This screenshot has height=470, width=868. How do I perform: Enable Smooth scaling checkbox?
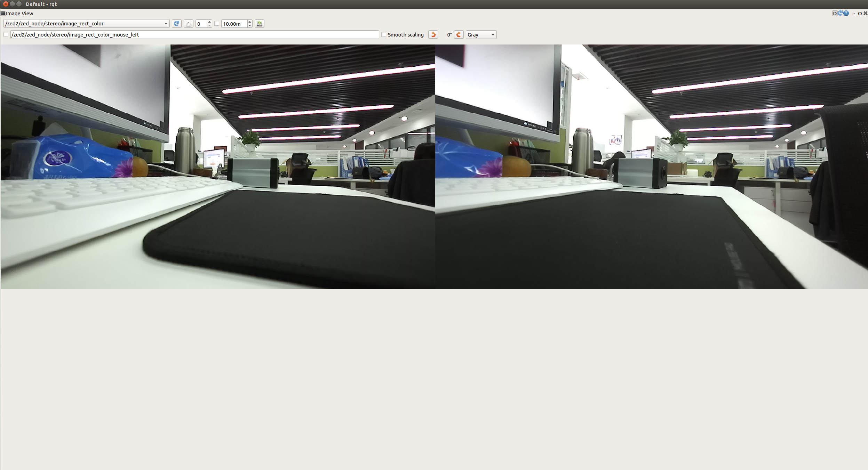pyautogui.click(x=384, y=34)
